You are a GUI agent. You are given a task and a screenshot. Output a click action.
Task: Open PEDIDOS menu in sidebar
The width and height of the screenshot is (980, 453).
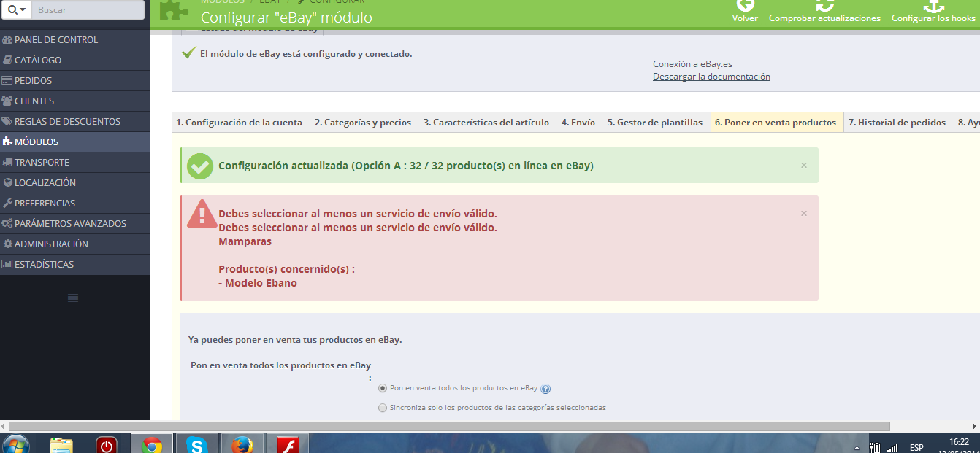[x=74, y=80]
